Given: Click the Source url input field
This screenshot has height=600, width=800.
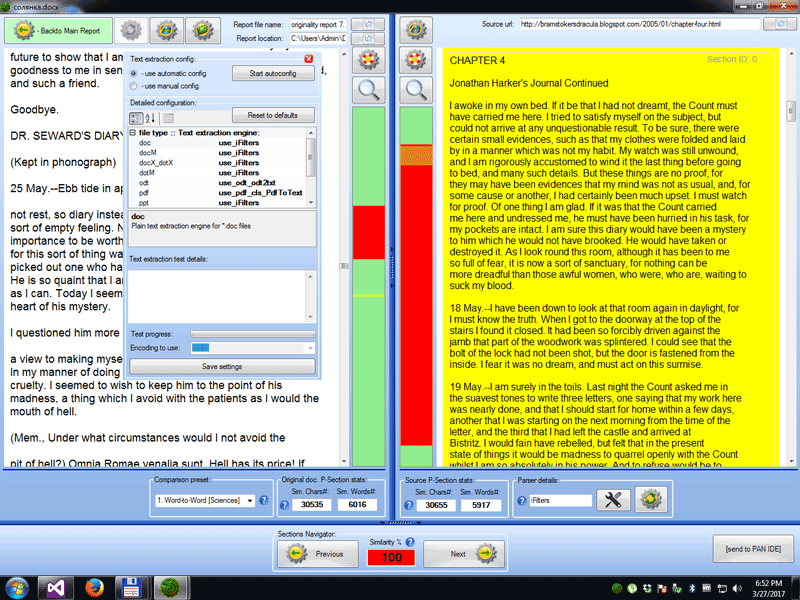Looking at the screenshot, I should [640, 24].
